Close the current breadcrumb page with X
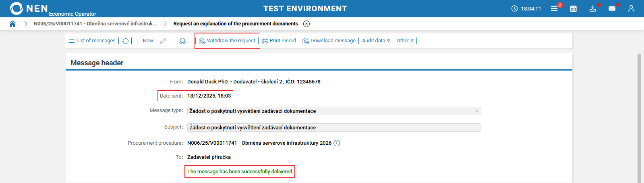 pyautogui.click(x=306, y=24)
